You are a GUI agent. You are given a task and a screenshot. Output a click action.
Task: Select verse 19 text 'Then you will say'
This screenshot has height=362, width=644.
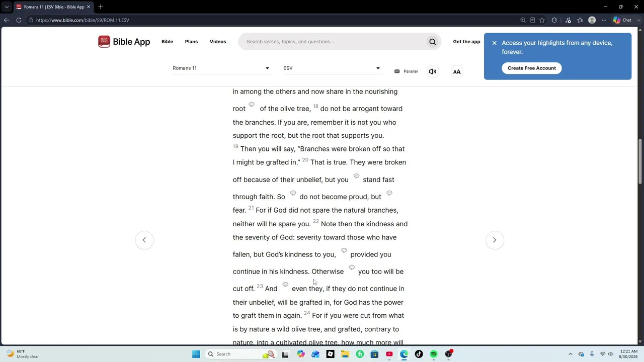click(268, 149)
